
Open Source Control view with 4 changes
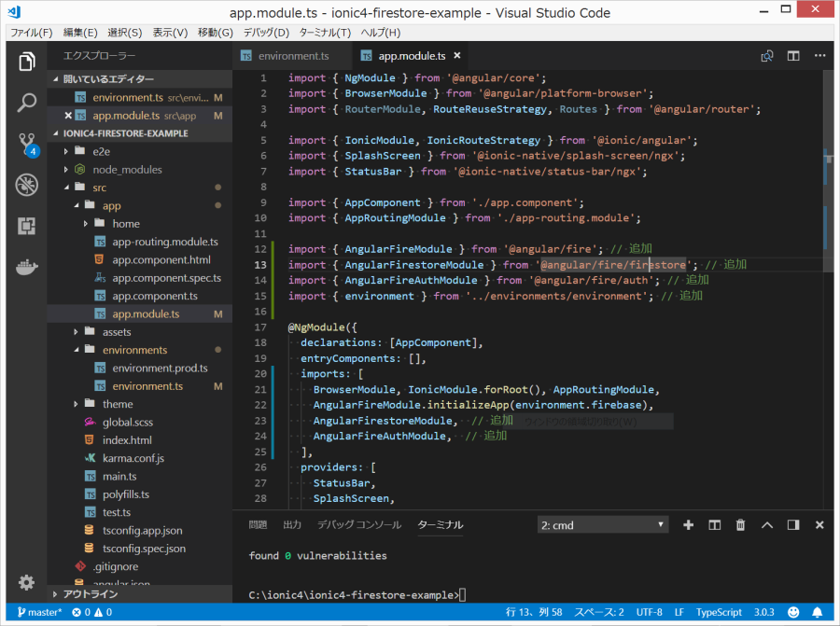click(27, 144)
